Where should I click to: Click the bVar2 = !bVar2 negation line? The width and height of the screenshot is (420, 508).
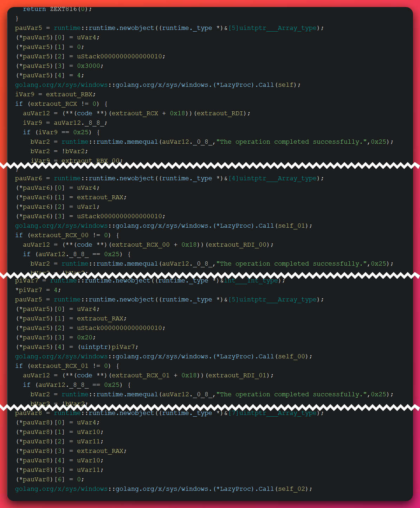58,151
